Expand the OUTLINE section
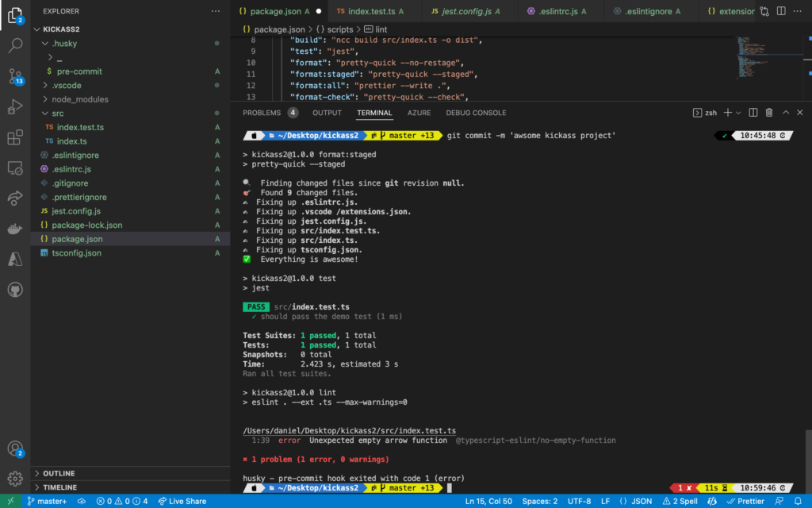The height and width of the screenshot is (508, 812). pos(59,473)
